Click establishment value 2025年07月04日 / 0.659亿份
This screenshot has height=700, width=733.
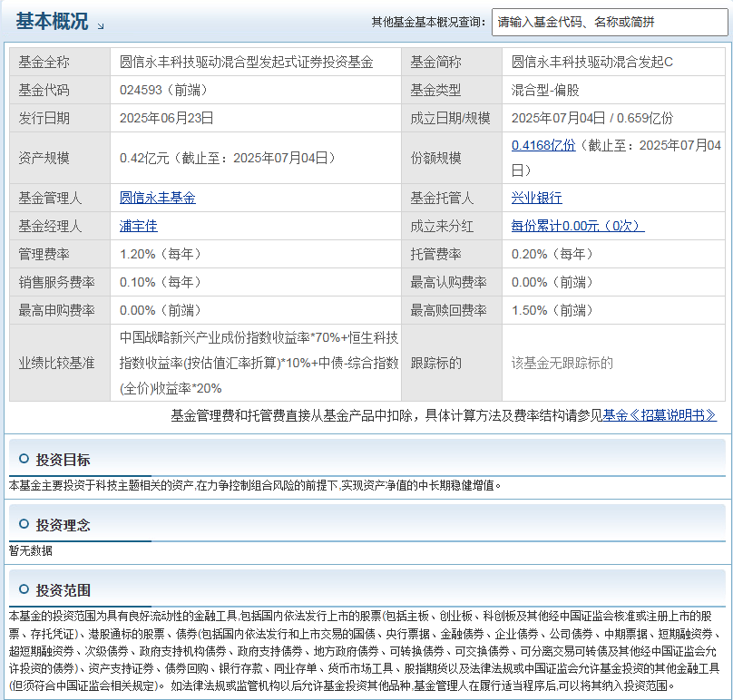[x=592, y=118]
